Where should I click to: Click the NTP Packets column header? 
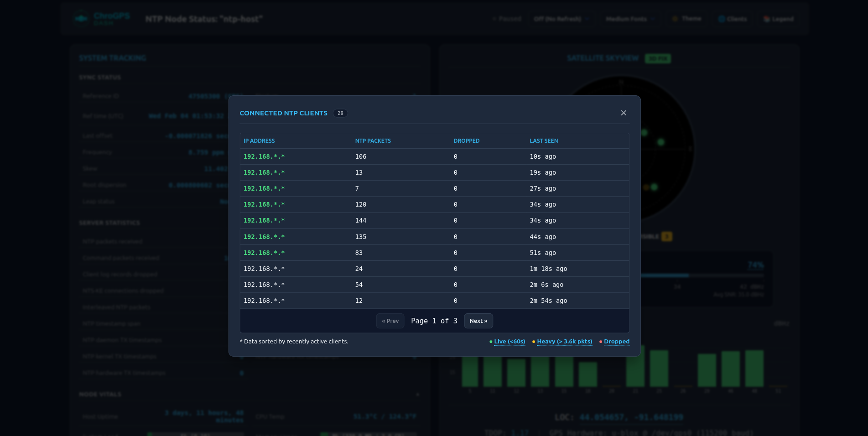[373, 141]
